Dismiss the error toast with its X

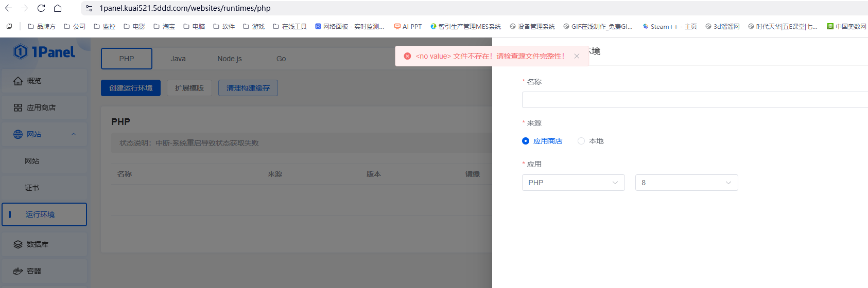[577, 56]
